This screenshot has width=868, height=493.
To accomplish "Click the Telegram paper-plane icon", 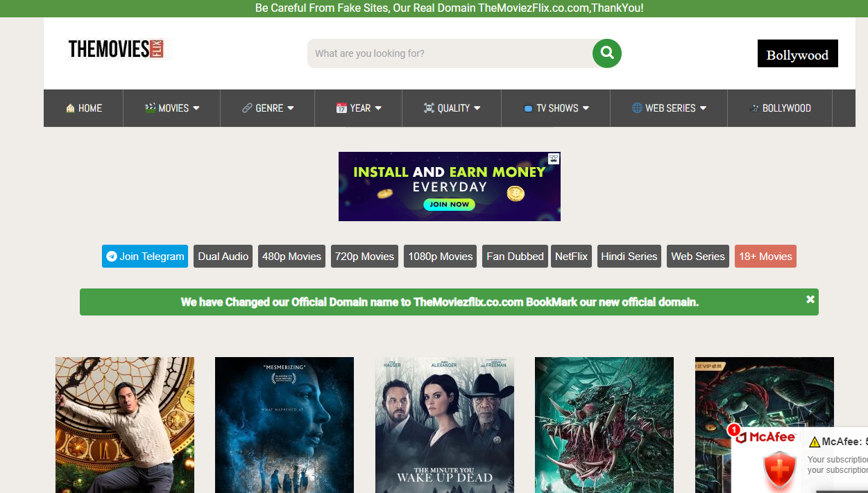I will 112,257.
